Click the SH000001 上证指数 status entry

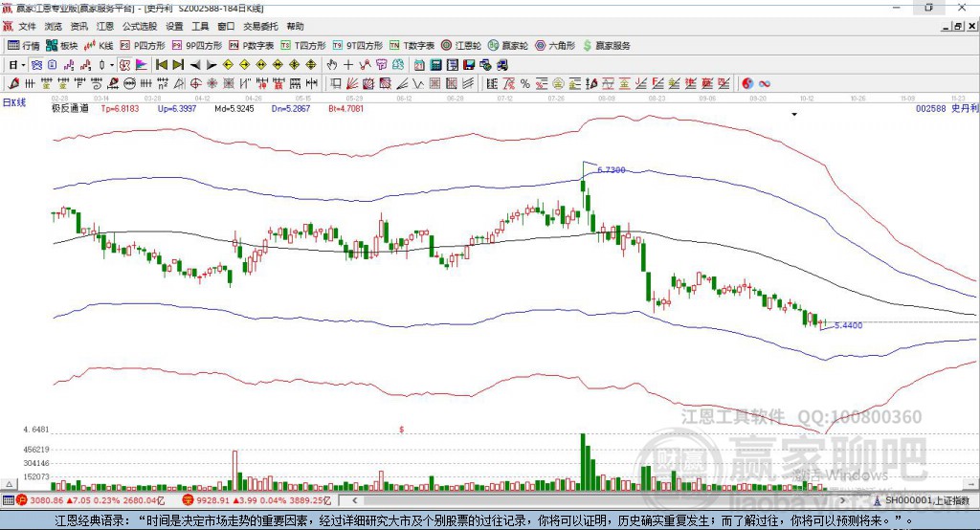926,500
